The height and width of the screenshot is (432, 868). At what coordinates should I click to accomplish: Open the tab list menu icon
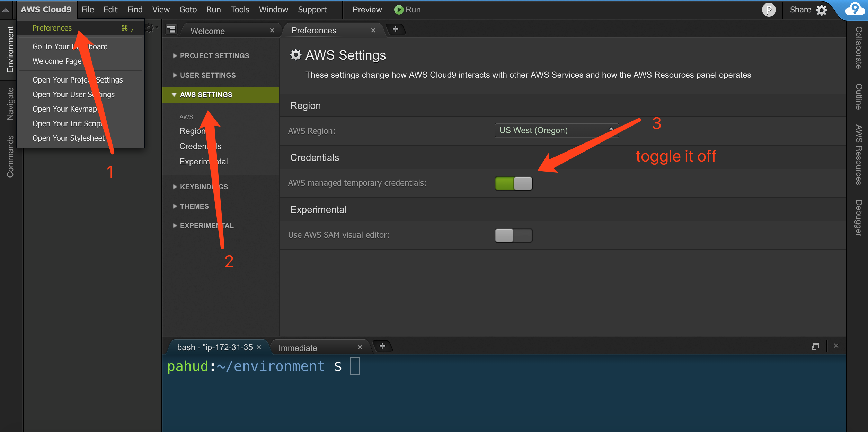[x=171, y=30]
